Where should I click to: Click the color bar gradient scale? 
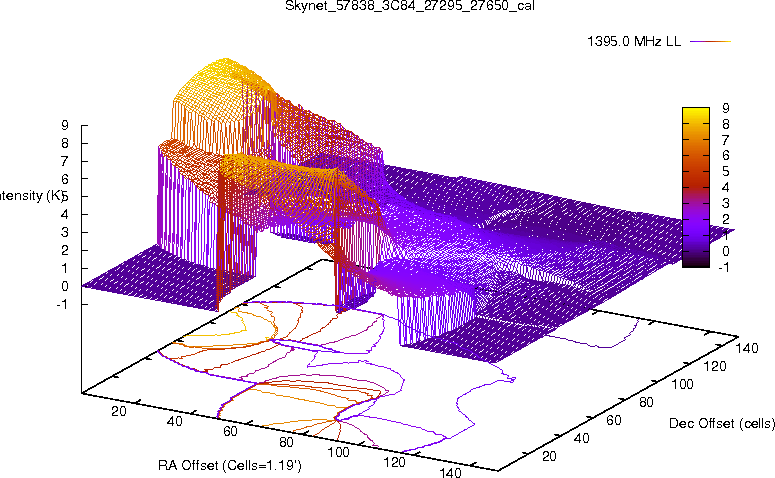point(695,187)
